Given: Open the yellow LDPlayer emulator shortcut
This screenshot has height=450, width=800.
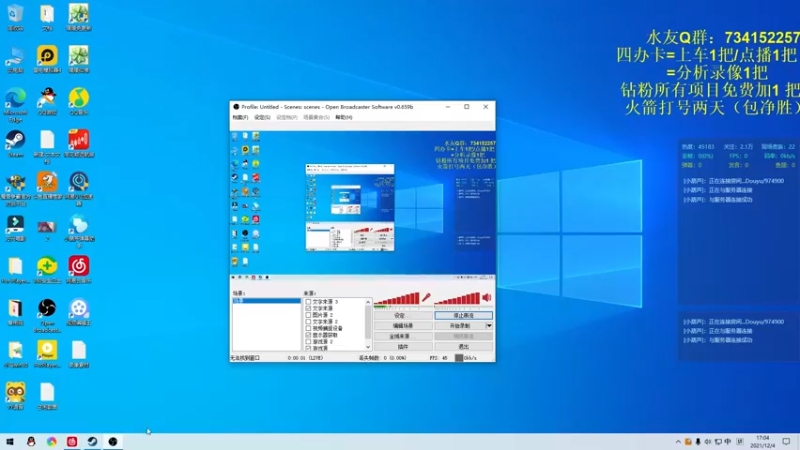Looking at the screenshot, I should pyautogui.click(x=47, y=59).
